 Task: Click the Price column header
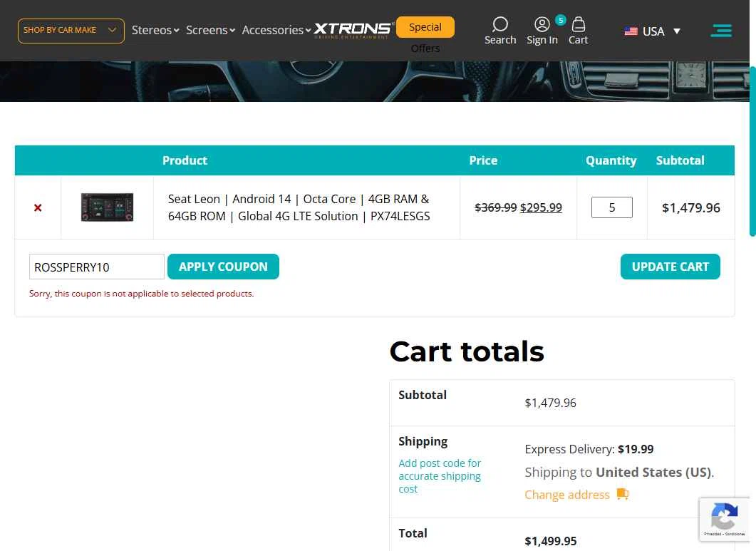(x=483, y=160)
